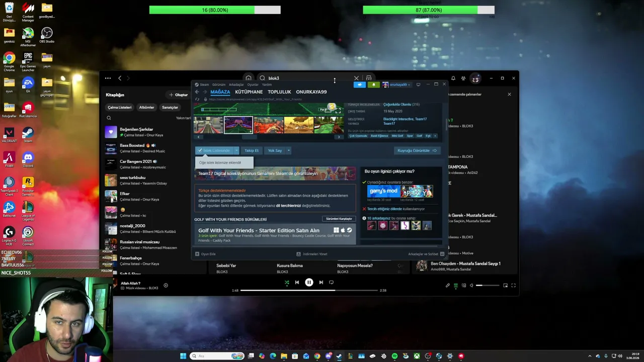The image size is (644, 362).
Task: Go back in Spotify navigation
Action: pos(120,78)
